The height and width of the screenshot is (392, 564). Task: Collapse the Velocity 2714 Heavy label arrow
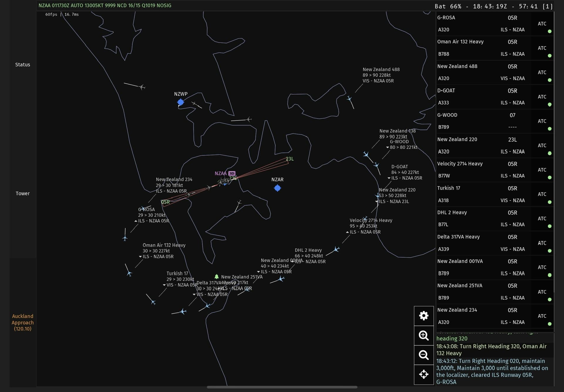(348, 232)
